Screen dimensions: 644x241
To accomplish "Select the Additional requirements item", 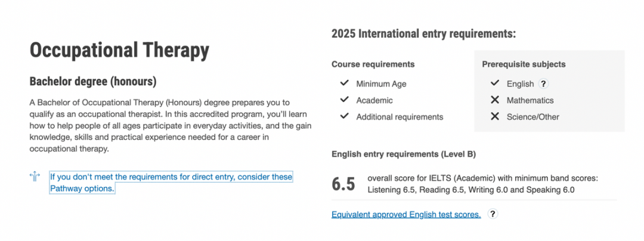I will coord(400,117).
